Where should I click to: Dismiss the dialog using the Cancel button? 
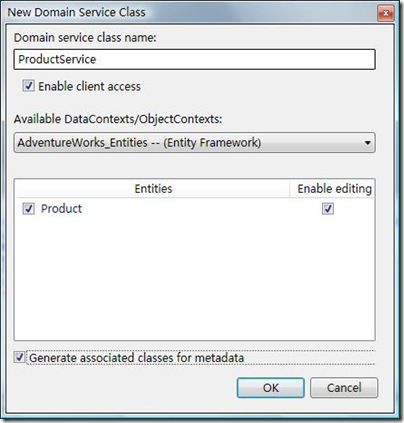tap(344, 388)
